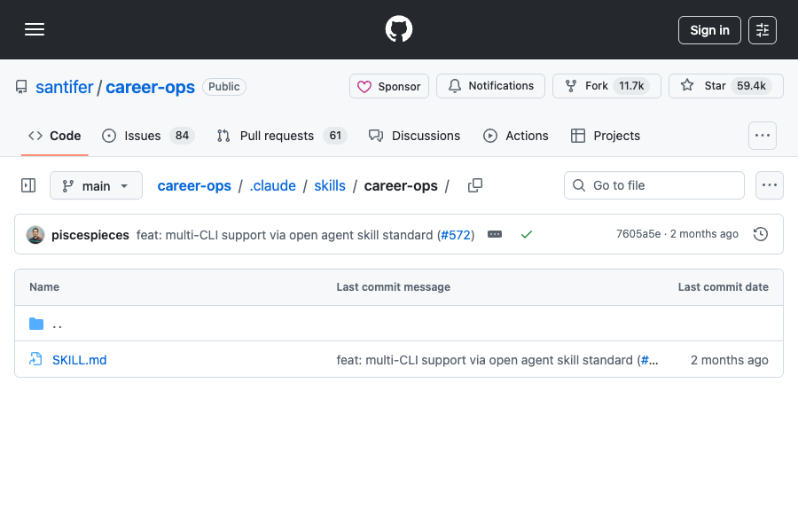The width and height of the screenshot is (798, 532).
Task: View the 11.7k fork count
Action: [631, 86]
